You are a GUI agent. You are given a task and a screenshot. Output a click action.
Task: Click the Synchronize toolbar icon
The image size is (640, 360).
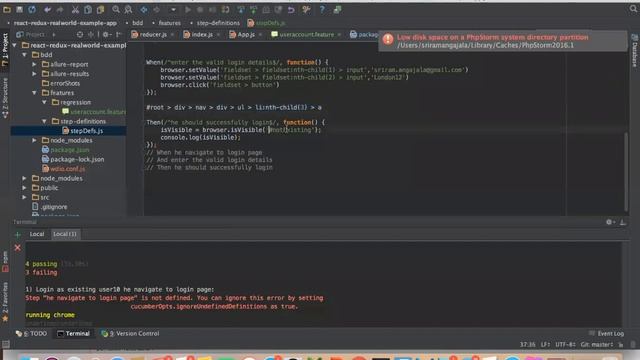coord(32,9)
